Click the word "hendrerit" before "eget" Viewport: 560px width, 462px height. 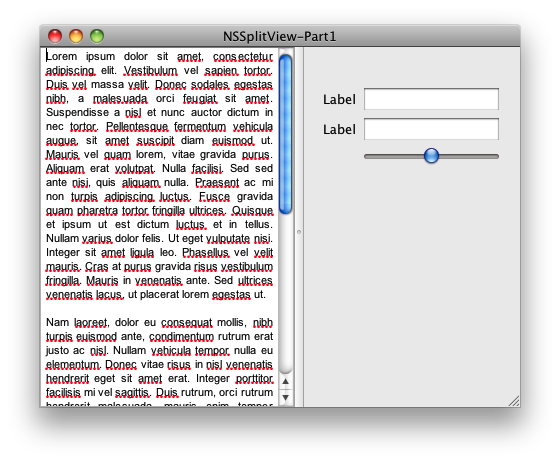67,378
